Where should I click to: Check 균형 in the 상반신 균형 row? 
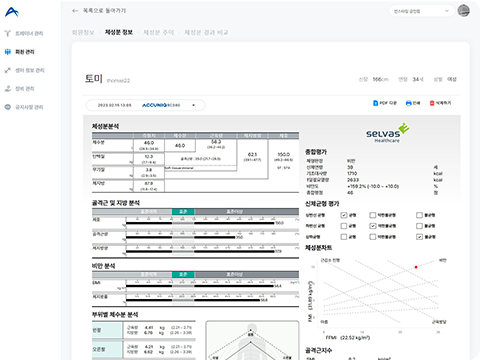[x=344, y=215]
